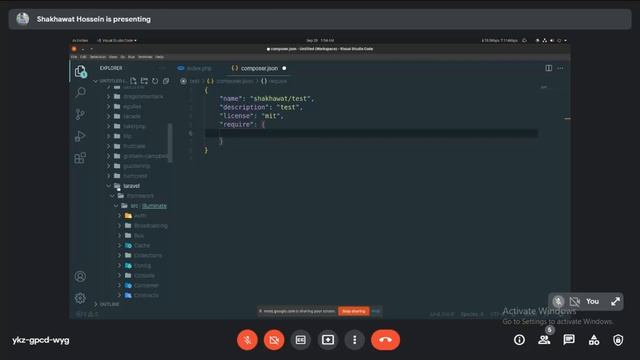This screenshot has height=360, width=640.
Task: Click the Explorer sidebar scrollbar
Action: pos(170,142)
